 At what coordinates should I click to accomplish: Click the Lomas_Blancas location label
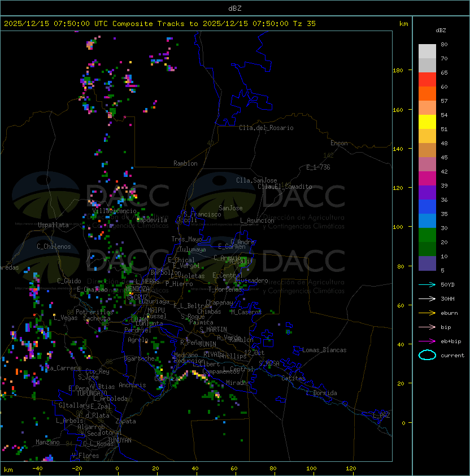pos(324,350)
